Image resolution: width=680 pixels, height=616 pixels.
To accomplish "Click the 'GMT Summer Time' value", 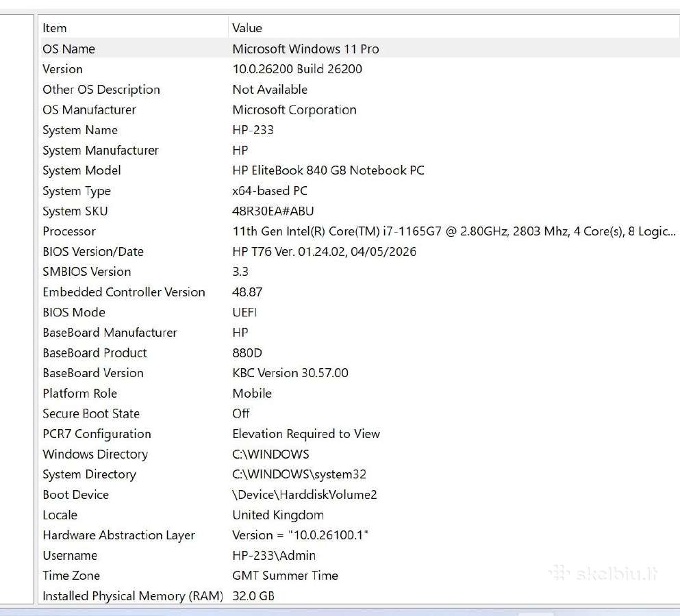I will pyautogui.click(x=286, y=576).
